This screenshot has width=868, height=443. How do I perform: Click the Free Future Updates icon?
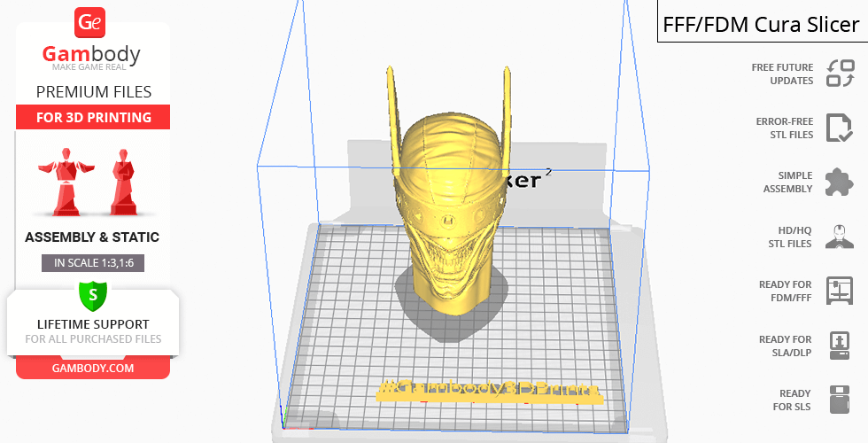(840, 74)
